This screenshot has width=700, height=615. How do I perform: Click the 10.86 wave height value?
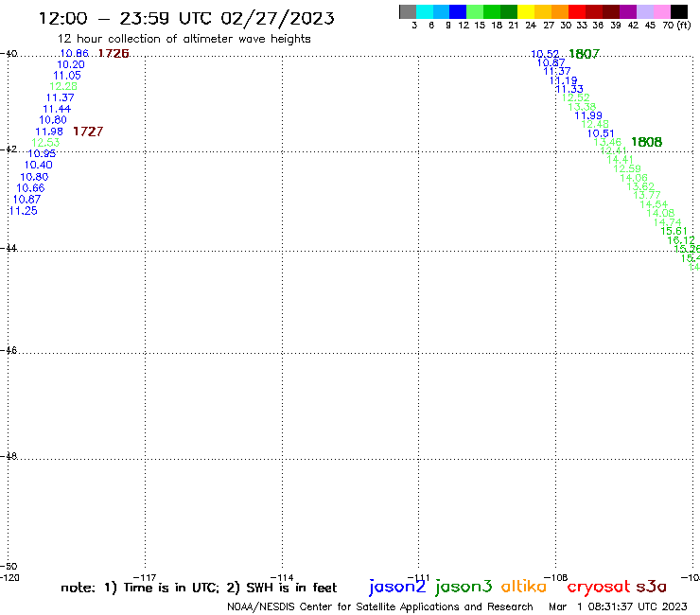coord(74,54)
